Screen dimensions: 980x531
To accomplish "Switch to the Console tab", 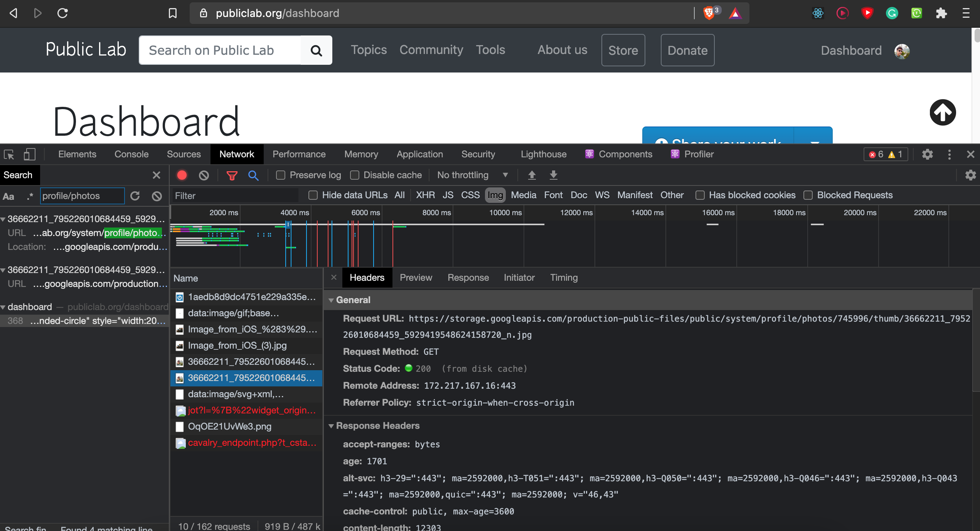I will click(x=131, y=154).
